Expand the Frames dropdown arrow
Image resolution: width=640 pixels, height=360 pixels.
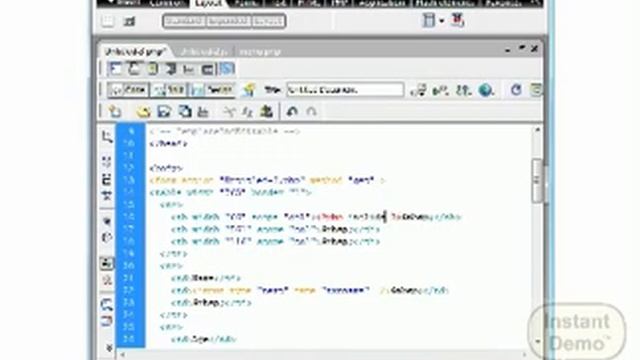pyautogui.click(x=442, y=21)
